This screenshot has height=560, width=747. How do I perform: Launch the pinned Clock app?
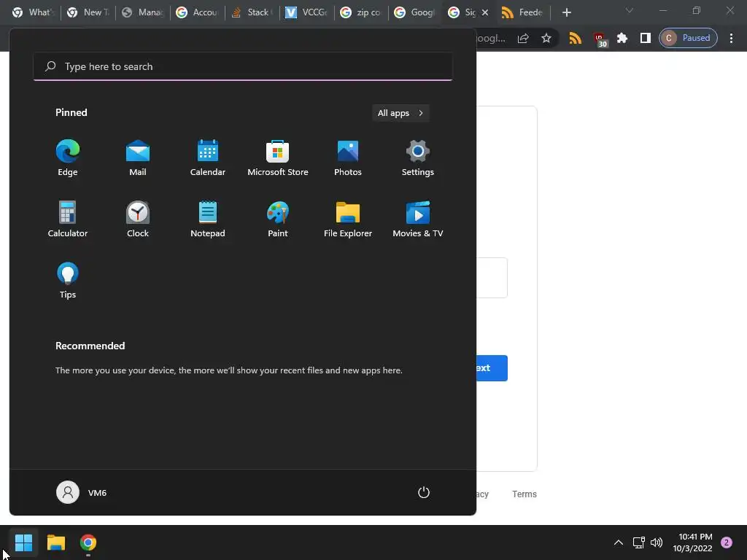click(x=138, y=219)
